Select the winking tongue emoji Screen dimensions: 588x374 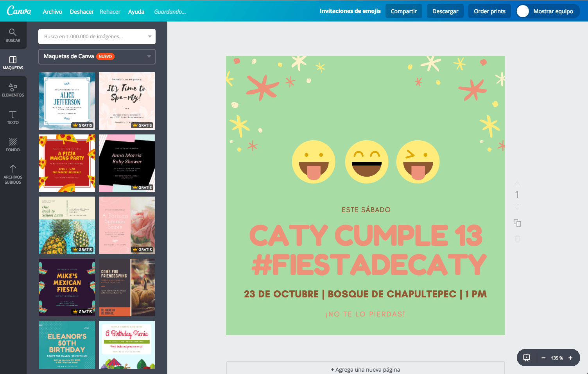click(x=418, y=162)
